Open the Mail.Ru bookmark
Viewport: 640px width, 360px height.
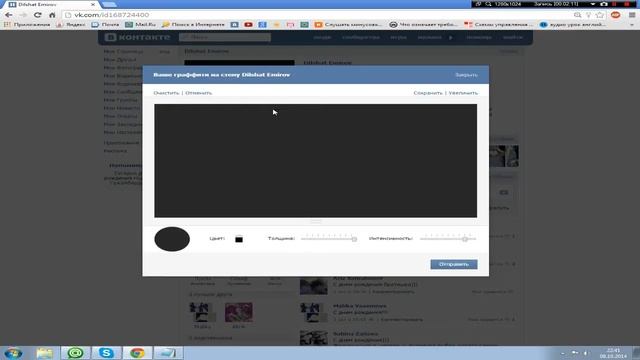tap(140, 24)
